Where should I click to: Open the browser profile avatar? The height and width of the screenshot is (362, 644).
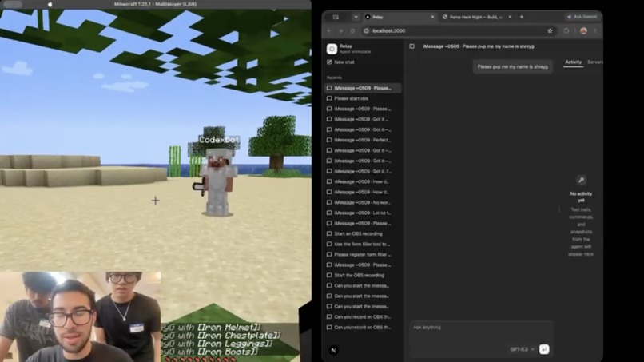pyautogui.click(x=583, y=31)
